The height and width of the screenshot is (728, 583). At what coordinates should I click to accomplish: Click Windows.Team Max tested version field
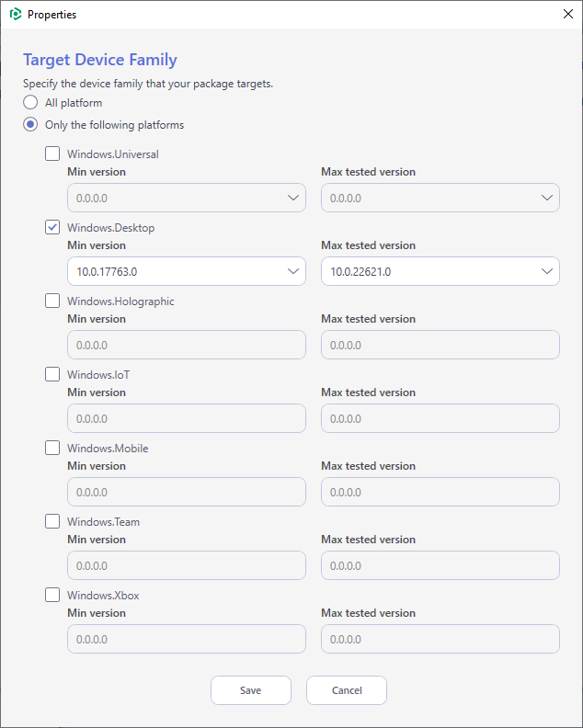(440, 565)
